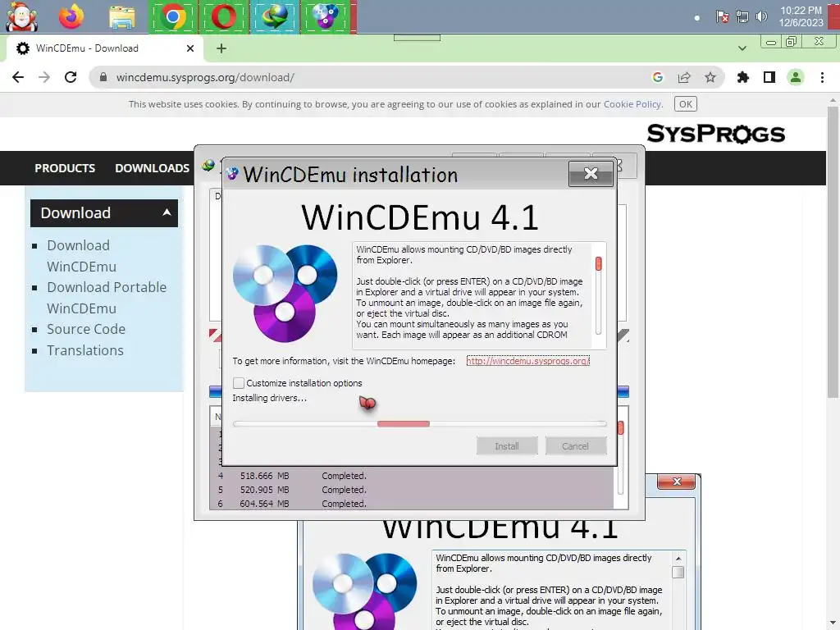Viewport: 840px width, 630px height.
Task: Select the WinCDEmu - Download tab
Action: 105,48
